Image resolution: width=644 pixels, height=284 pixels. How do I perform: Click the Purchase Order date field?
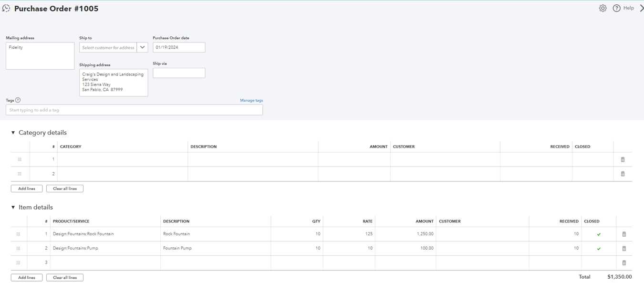(x=179, y=47)
